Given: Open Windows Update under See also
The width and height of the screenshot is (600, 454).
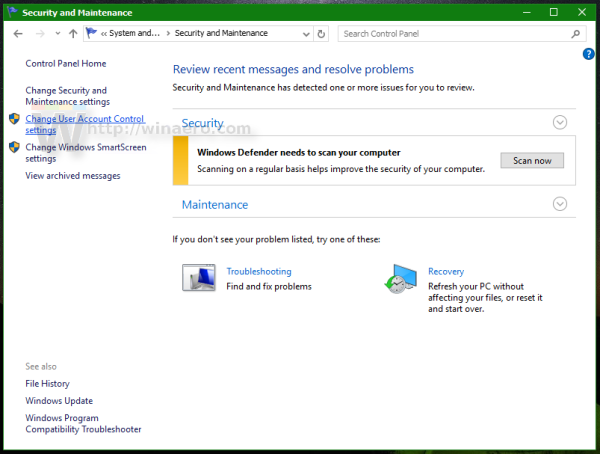Looking at the screenshot, I should tap(59, 401).
